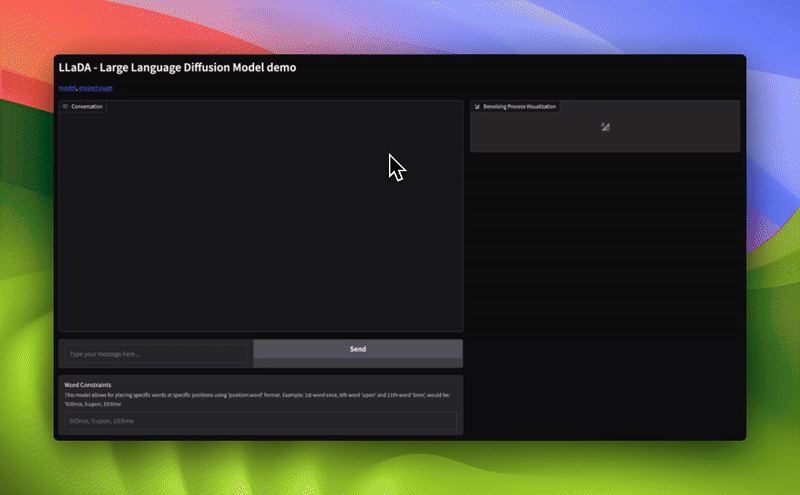Click the placeholder image icon in visualization panel

(x=605, y=127)
